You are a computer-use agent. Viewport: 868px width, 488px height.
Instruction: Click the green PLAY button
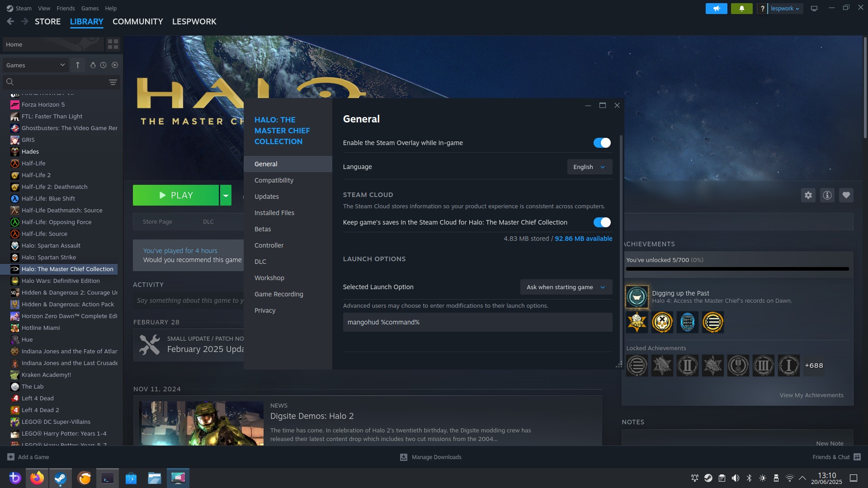coord(176,195)
